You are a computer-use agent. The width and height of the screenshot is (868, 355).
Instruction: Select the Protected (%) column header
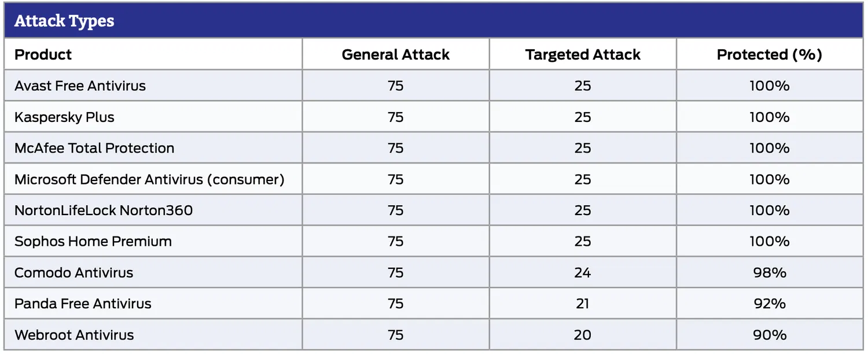pyautogui.click(x=769, y=55)
